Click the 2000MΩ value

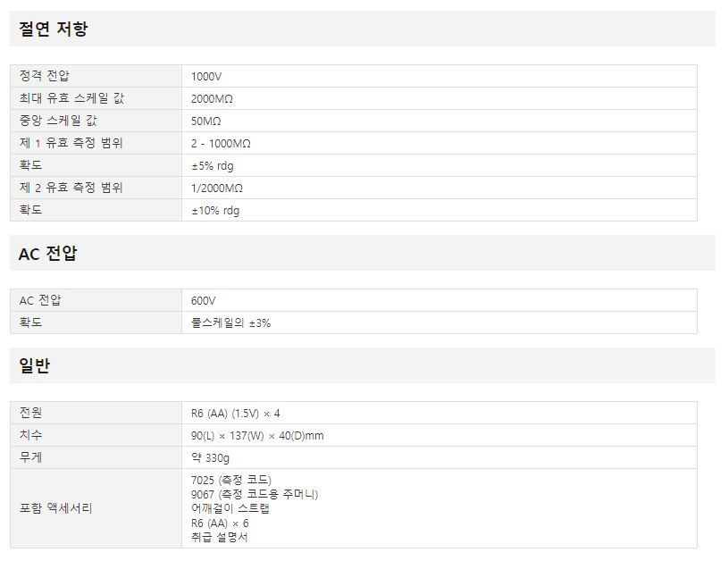(212, 99)
